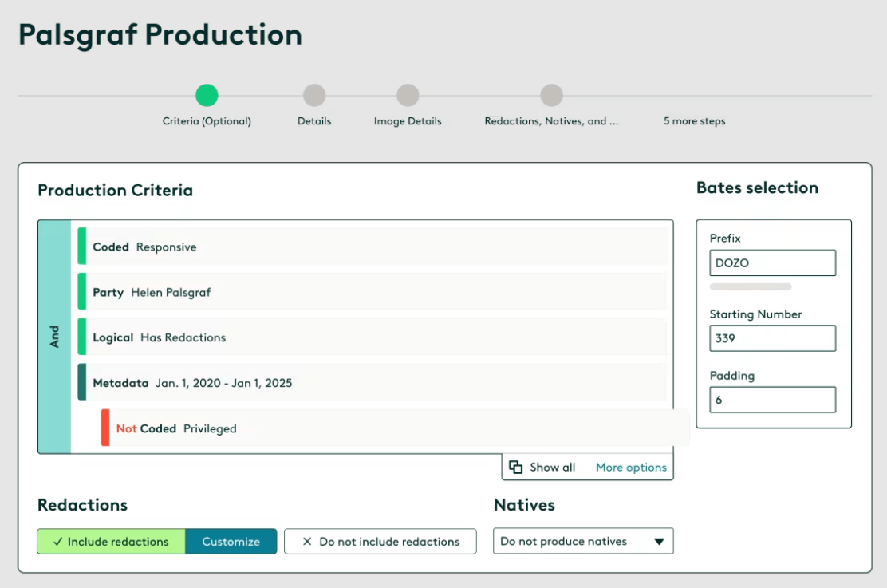This screenshot has width=887, height=588.
Task: Click the 5 more steps label
Action: 694,121
